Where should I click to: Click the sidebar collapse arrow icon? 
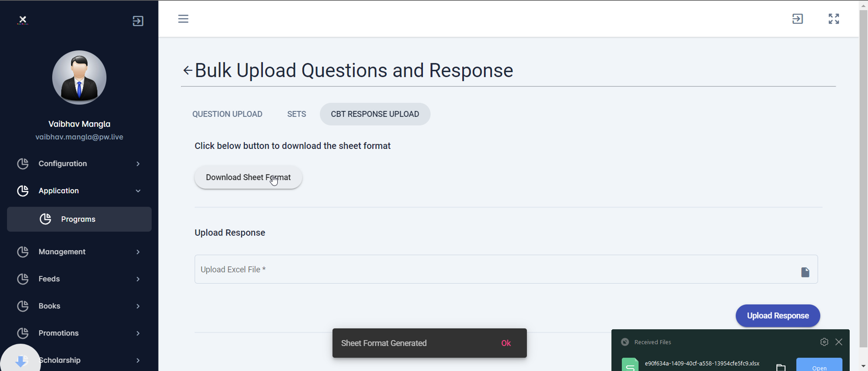(138, 21)
